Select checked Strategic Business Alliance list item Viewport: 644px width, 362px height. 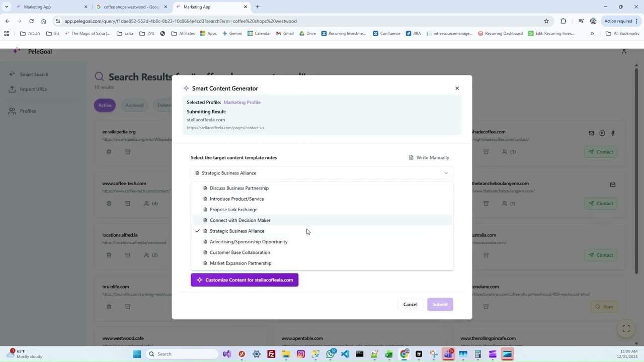point(323,231)
